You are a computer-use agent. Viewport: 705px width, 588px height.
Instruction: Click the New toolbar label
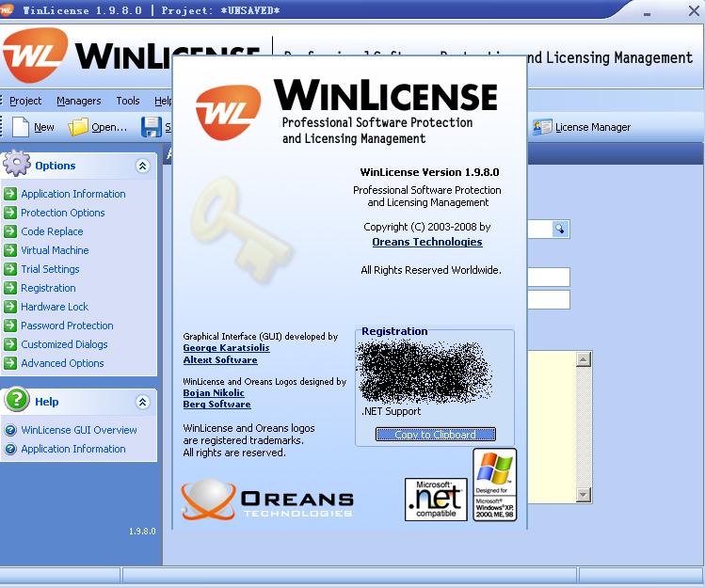[44, 127]
